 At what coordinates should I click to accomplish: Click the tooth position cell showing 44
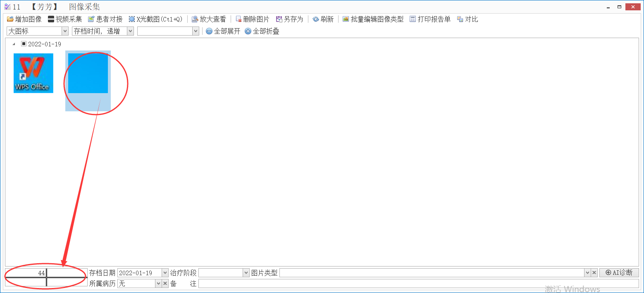(25, 273)
